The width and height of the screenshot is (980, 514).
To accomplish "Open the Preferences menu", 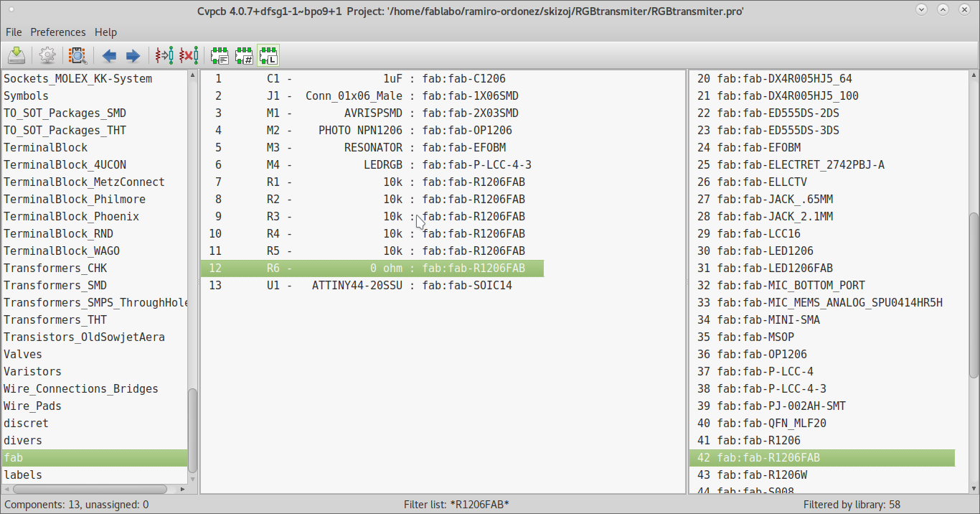I will tap(58, 32).
